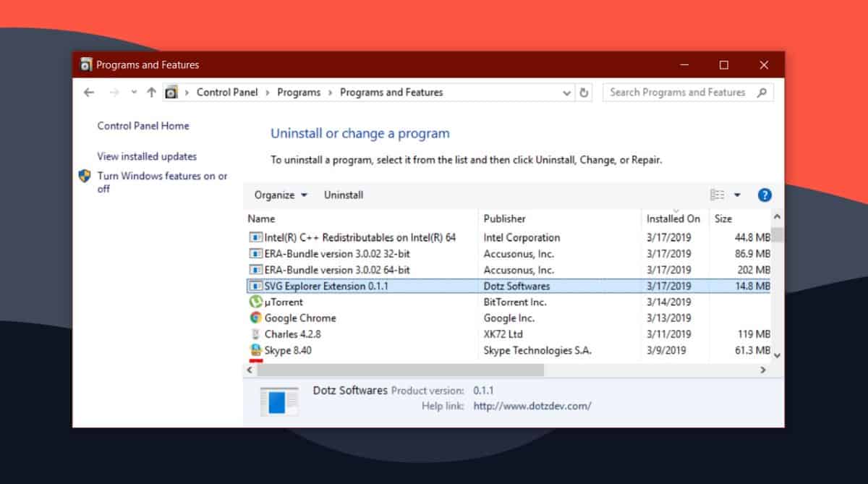Click the BitTorrent Inc. publisher cell
868x484 pixels.
[x=515, y=302]
